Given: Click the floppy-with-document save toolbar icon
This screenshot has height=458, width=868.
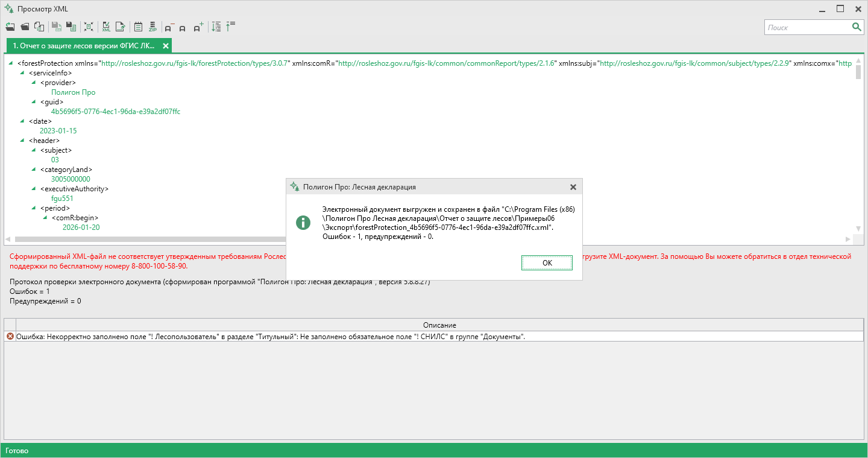Looking at the screenshot, I should click(x=71, y=27).
